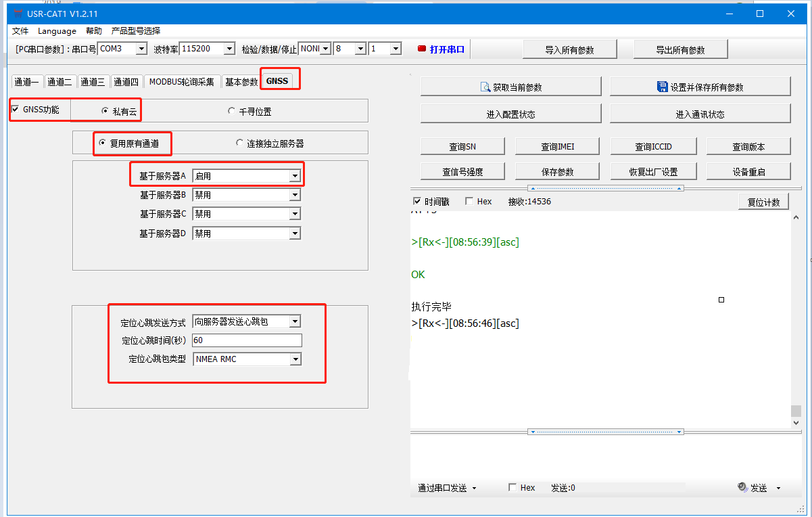Click the send message text area
This screenshot has width=812, height=517.
click(x=605, y=457)
